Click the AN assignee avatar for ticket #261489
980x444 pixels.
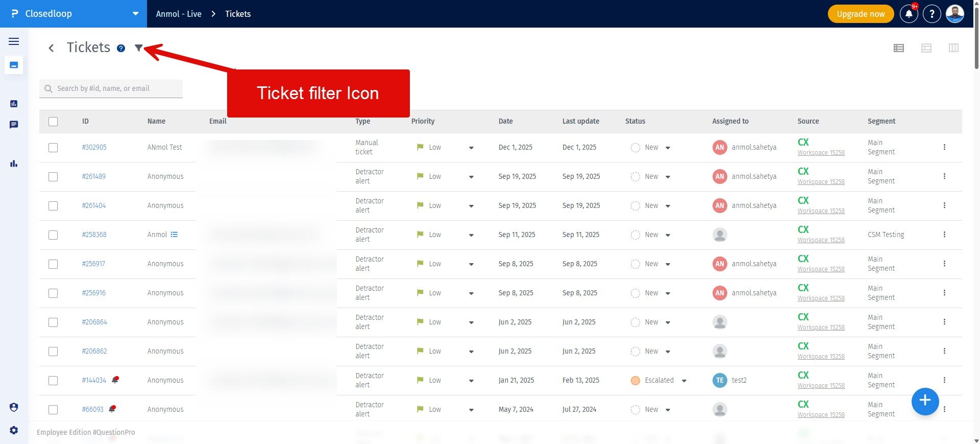point(720,176)
